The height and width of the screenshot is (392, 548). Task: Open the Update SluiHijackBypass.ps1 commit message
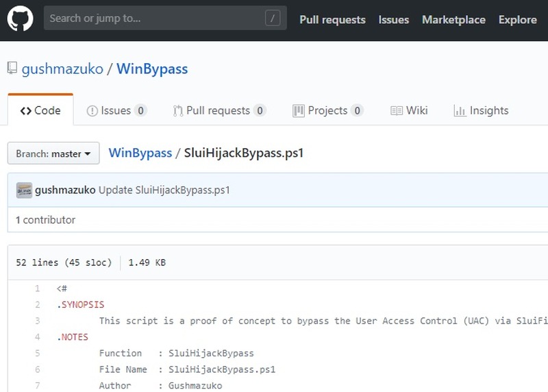coord(164,190)
